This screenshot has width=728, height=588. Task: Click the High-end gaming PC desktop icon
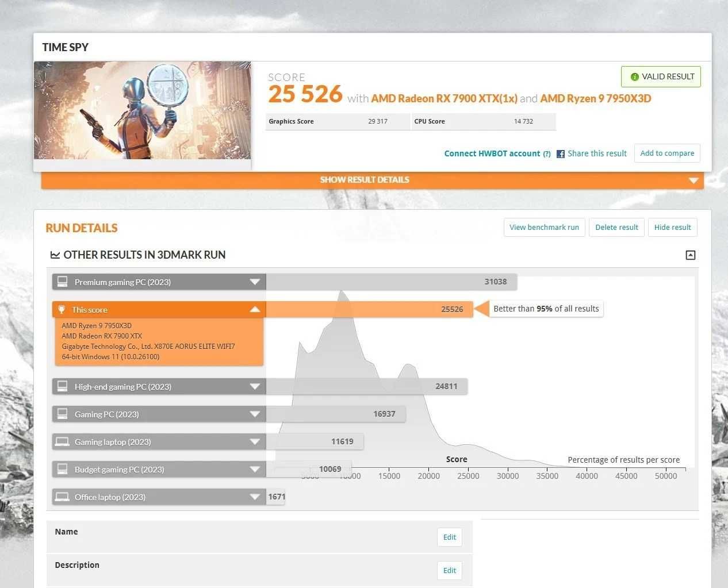click(62, 386)
